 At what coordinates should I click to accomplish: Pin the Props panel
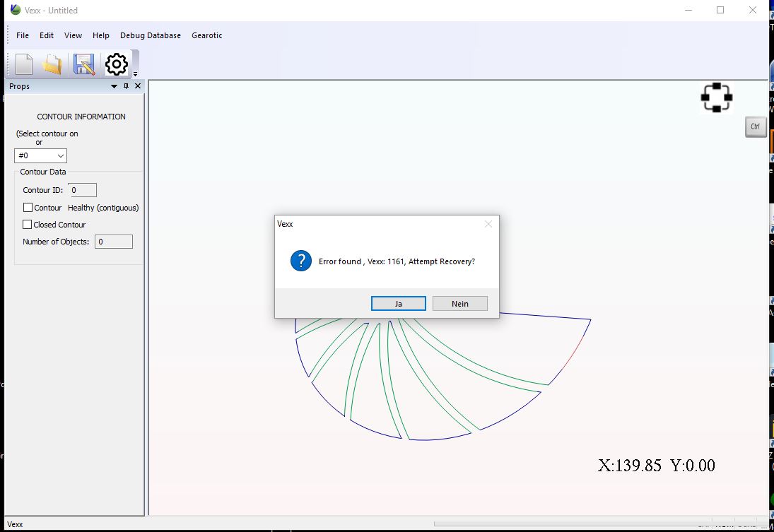[126, 86]
